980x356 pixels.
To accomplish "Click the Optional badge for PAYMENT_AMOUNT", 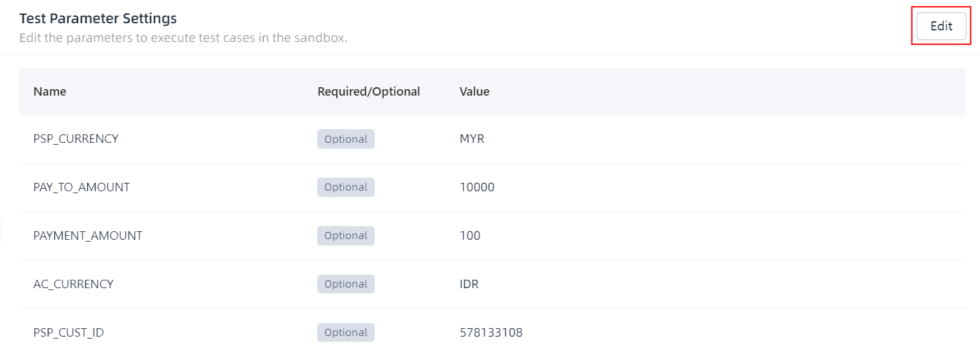I will [346, 236].
